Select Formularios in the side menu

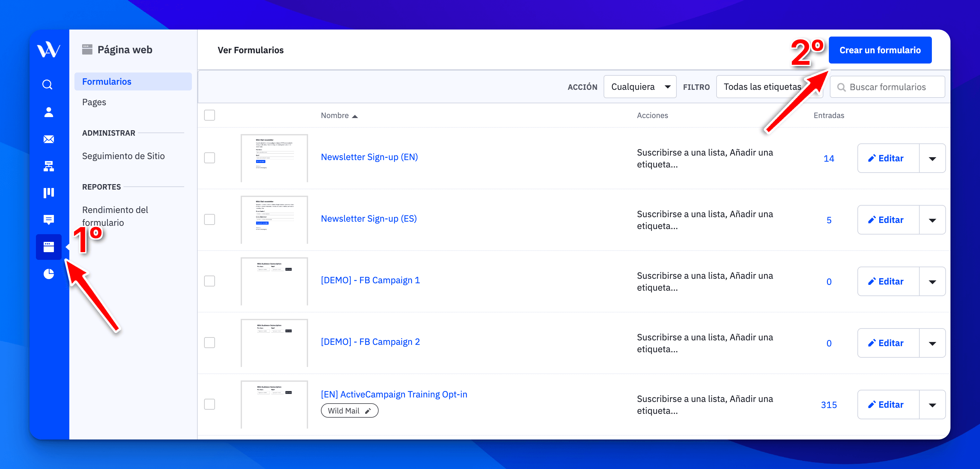133,81
